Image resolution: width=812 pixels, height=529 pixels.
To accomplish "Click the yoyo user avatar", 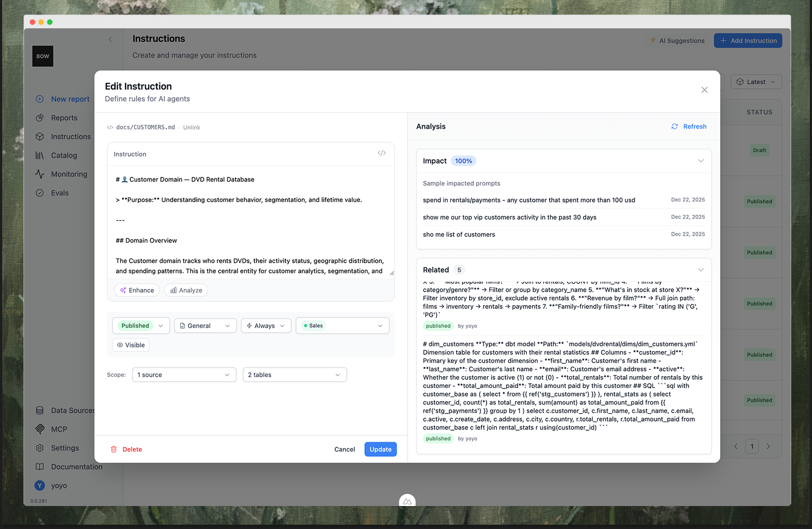I will click(x=40, y=485).
